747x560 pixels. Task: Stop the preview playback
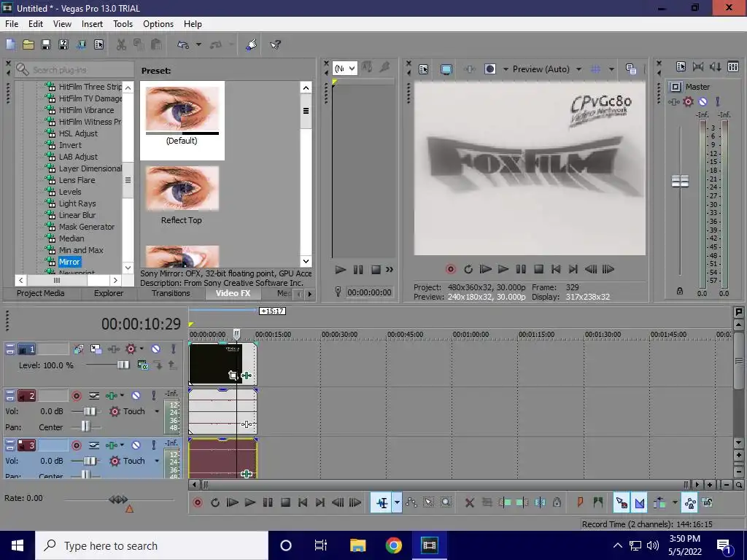click(x=538, y=269)
